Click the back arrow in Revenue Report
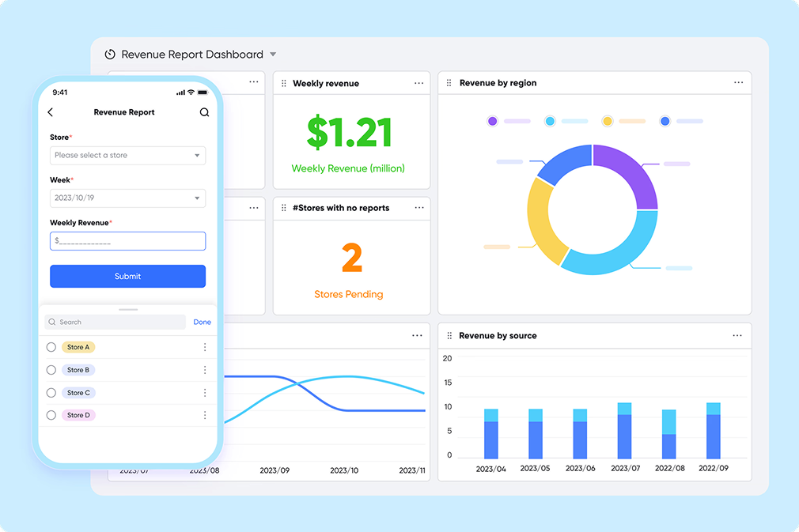 (51, 113)
